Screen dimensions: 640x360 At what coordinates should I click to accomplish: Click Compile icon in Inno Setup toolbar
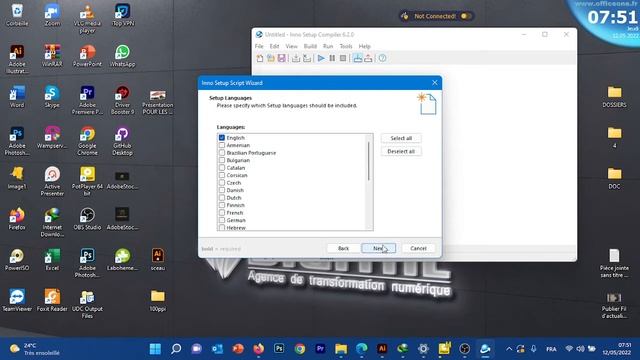pos(296,58)
